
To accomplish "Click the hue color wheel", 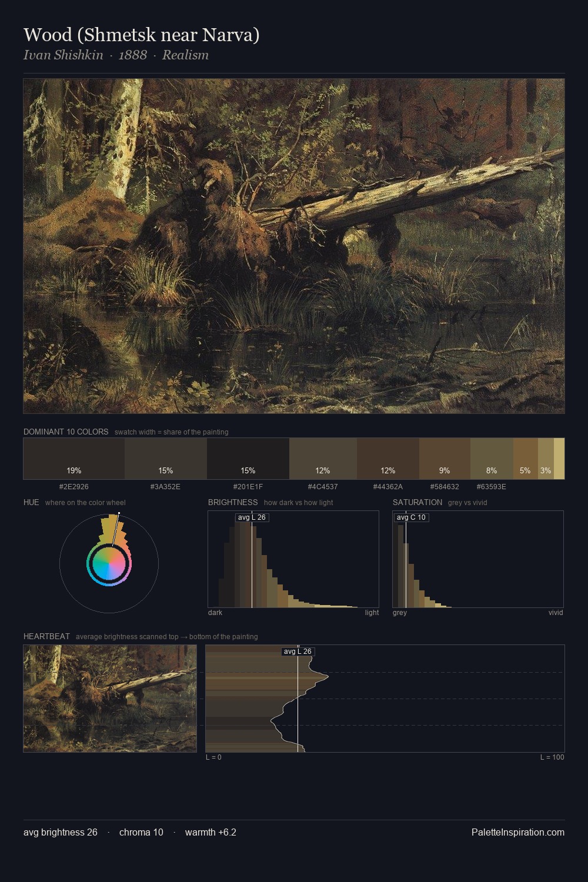I will pos(109,563).
